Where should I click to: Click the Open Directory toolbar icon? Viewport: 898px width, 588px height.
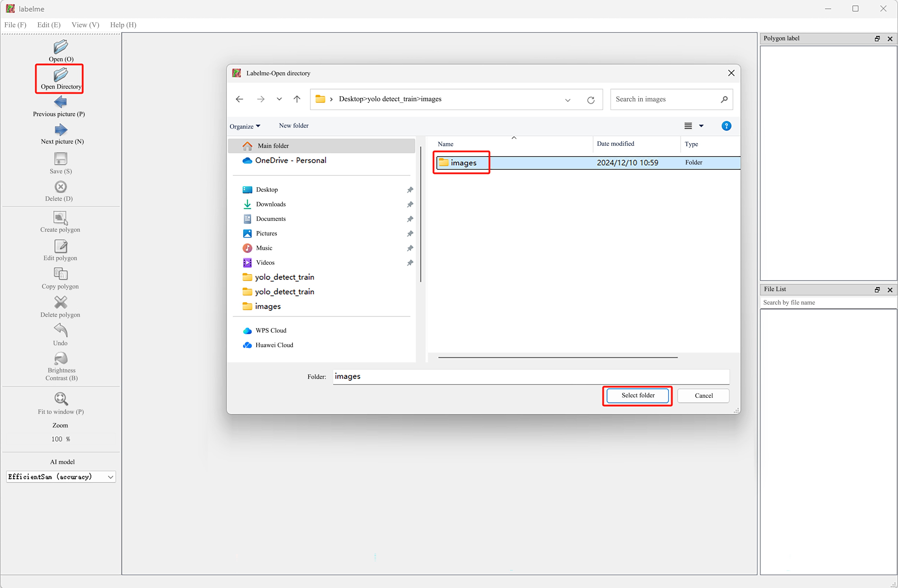pos(60,75)
